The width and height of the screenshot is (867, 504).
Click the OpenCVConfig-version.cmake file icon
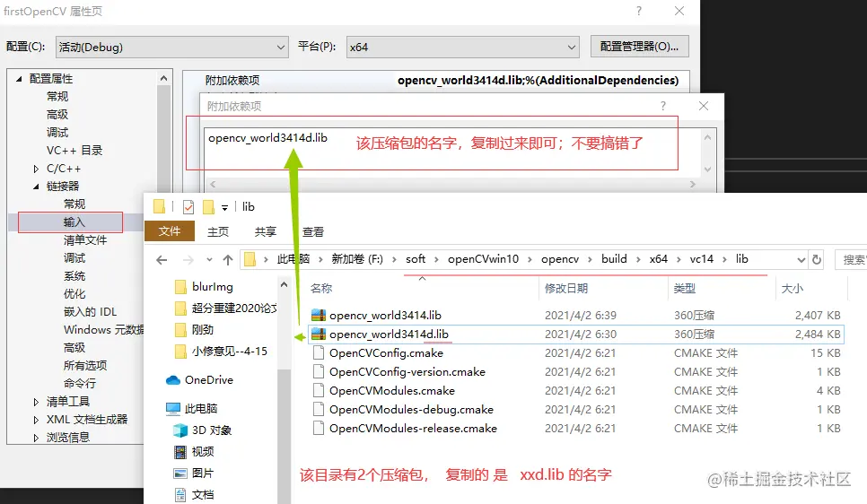click(318, 372)
